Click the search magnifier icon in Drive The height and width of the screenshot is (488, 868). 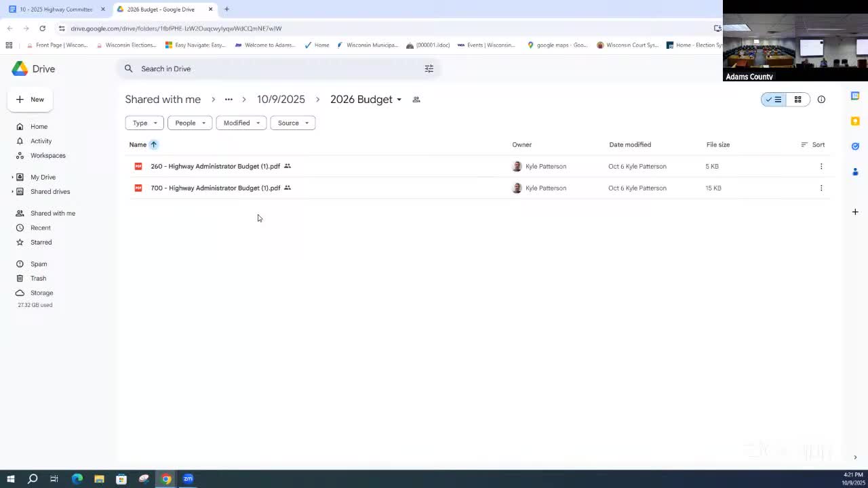pos(129,68)
